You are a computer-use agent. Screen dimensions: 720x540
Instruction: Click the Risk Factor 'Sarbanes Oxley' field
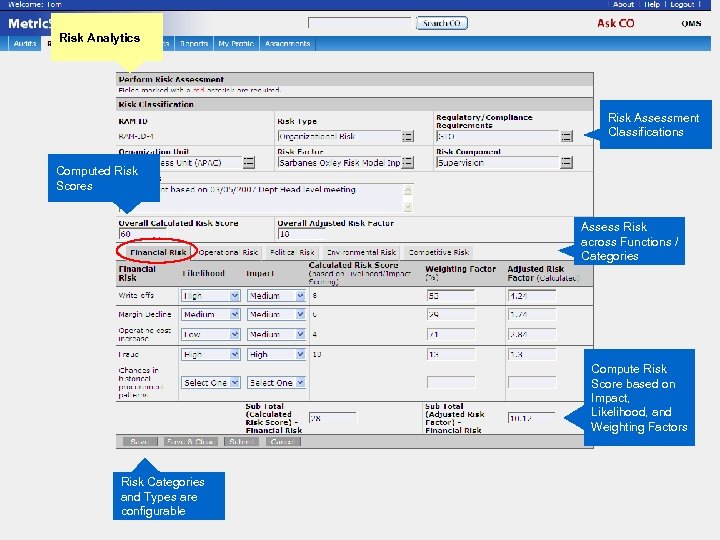click(x=339, y=163)
